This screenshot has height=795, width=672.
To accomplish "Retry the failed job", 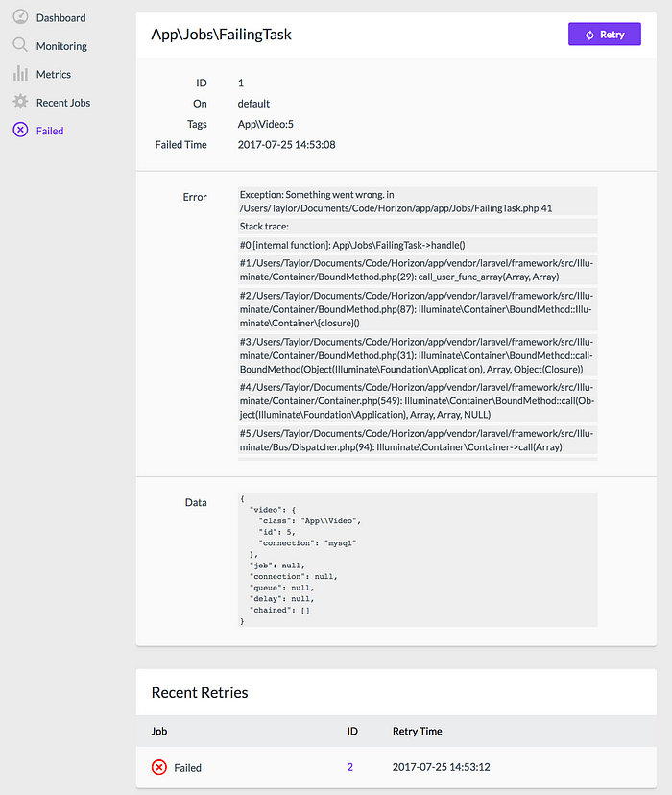I will coord(605,34).
